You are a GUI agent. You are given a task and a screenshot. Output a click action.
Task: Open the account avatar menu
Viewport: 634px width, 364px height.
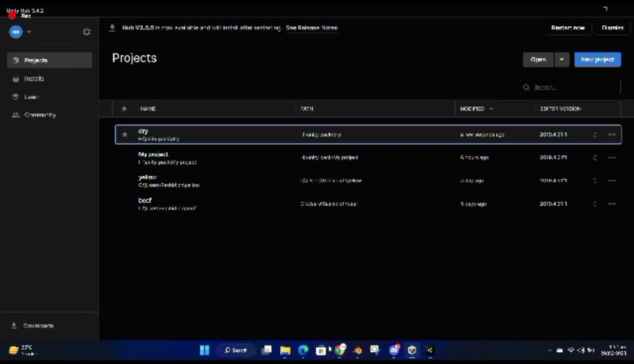[16, 32]
